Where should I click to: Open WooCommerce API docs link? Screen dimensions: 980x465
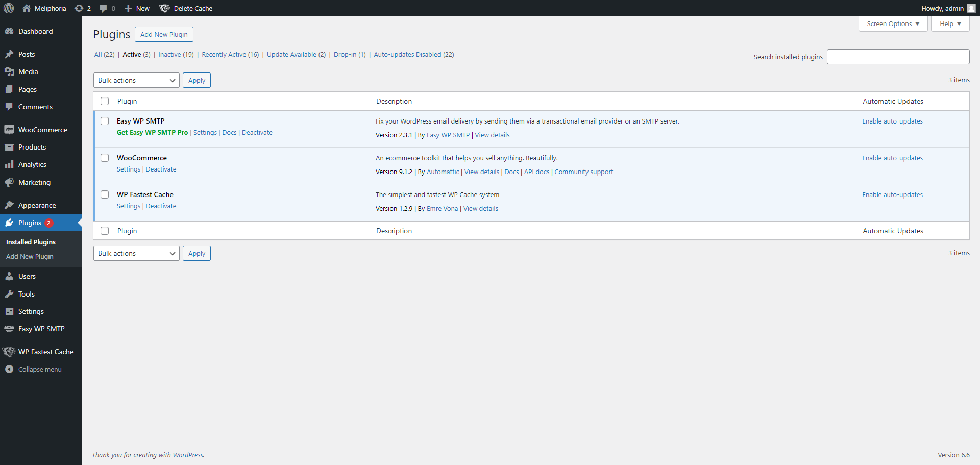[x=536, y=172]
